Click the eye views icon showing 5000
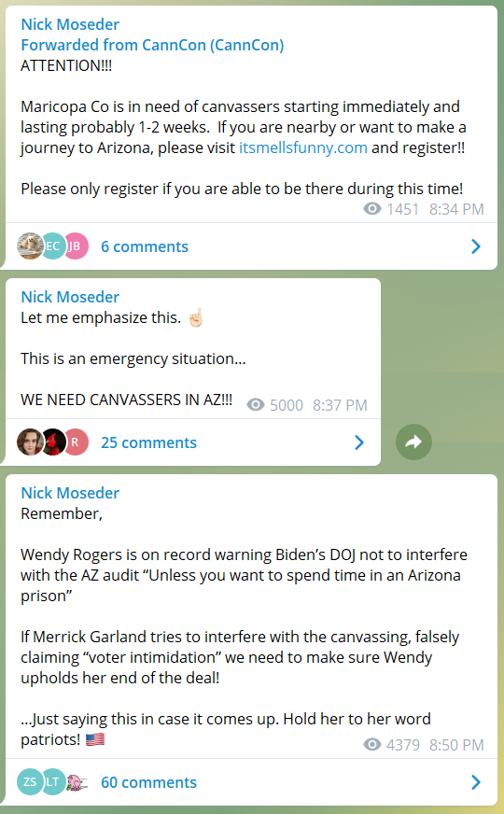The image size is (504, 814). (x=256, y=404)
